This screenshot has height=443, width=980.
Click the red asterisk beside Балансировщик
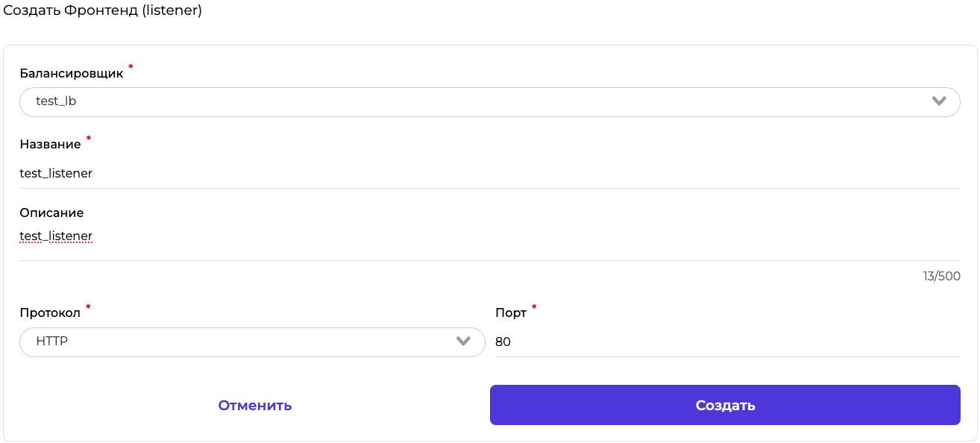131,68
